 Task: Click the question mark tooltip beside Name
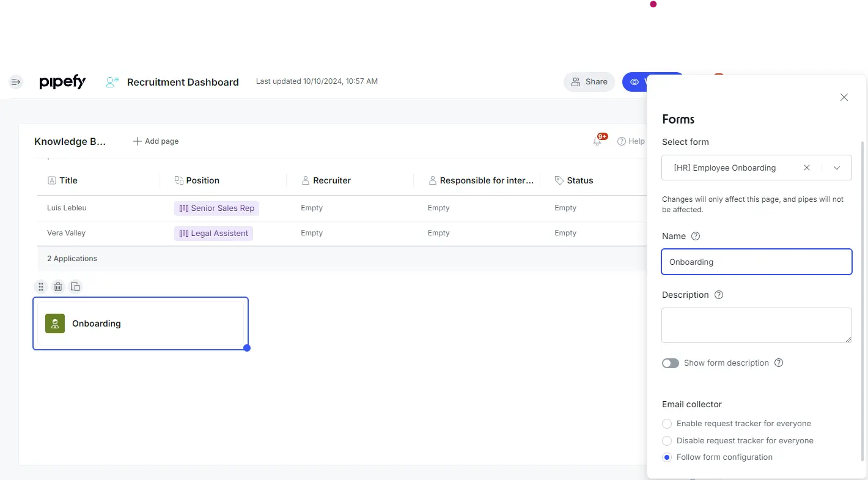pos(695,235)
